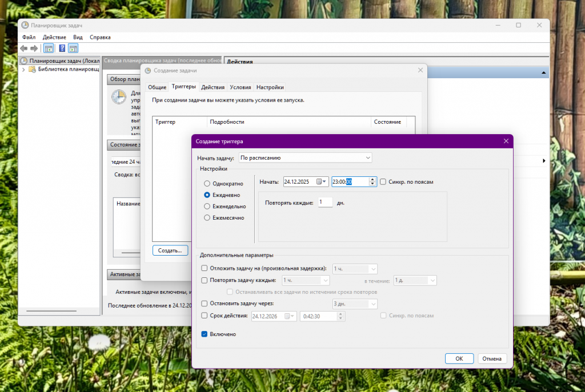This screenshot has width=585, height=392.
Task: Select Task Scheduler Library folder icon
Action: [33, 70]
